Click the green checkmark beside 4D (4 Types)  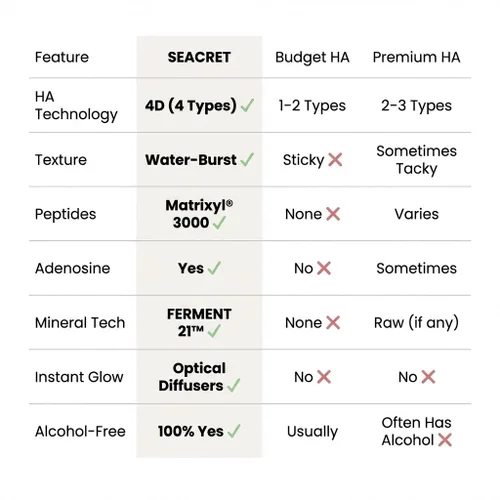(247, 105)
